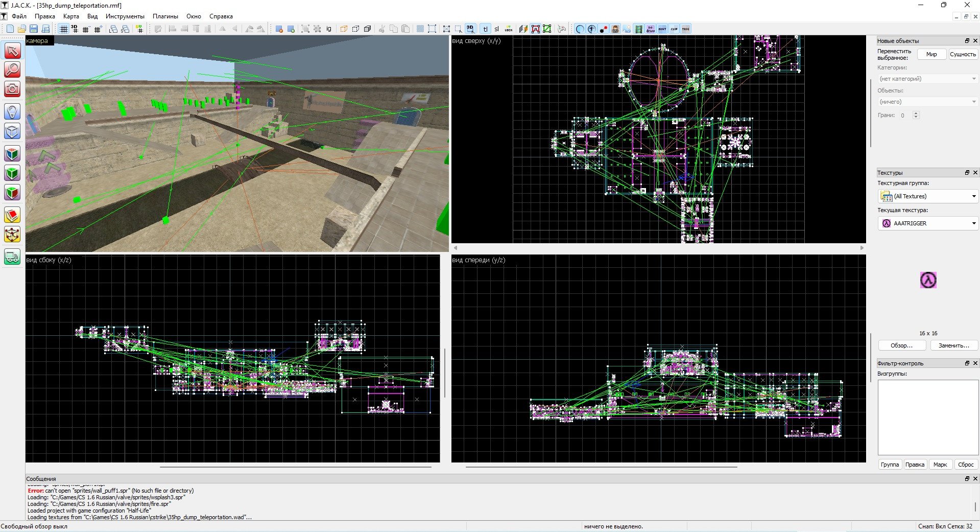Open the Карта menu

click(71, 16)
